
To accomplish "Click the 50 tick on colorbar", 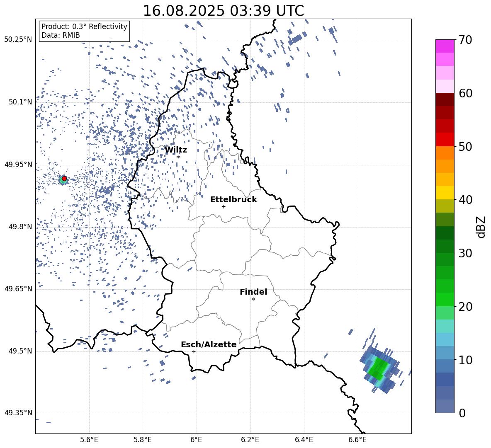I will 465,146.
